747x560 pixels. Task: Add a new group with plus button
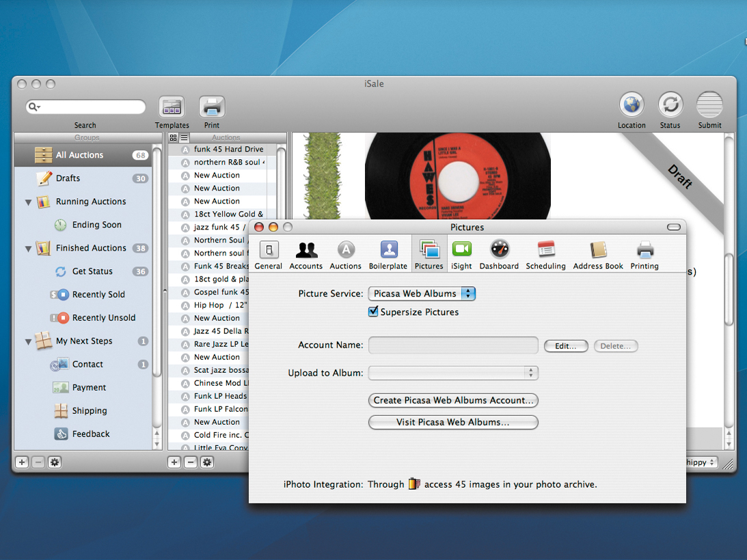pos(22,462)
